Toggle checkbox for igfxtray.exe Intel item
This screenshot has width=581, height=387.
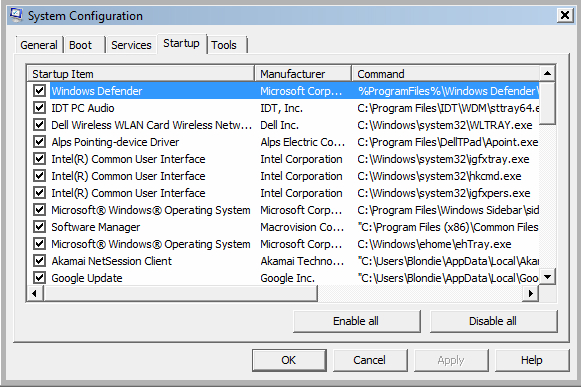pyautogui.click(x=39, y=159)
